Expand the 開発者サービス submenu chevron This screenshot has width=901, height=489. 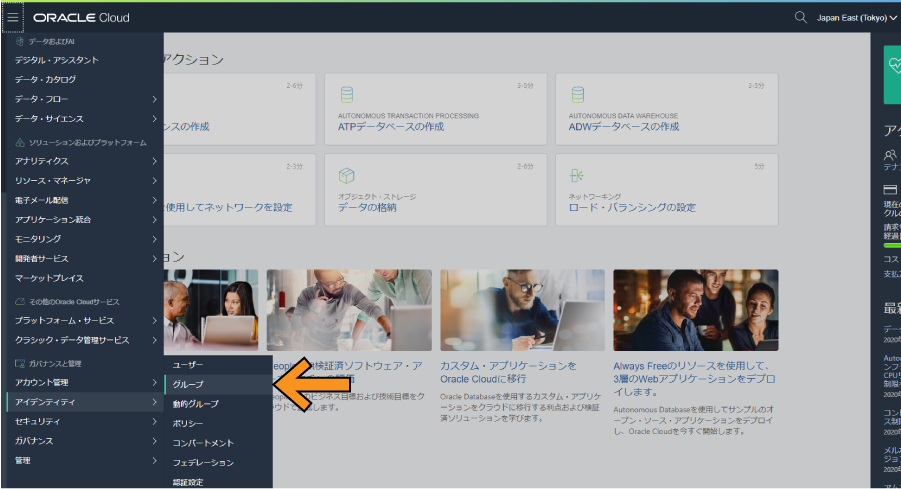pos(154,259)
